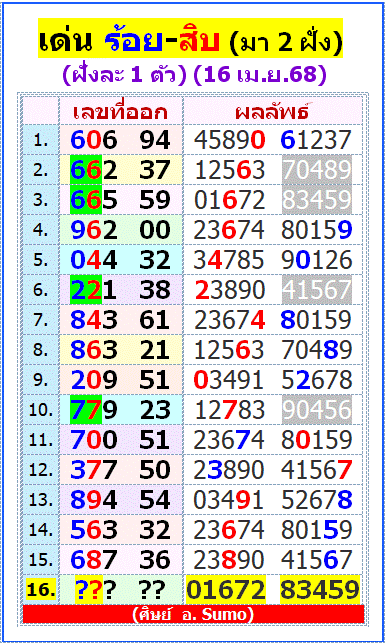Click the ??? placeholder in row 16
This screenshot has width=385, height=643.
[95, 590]
